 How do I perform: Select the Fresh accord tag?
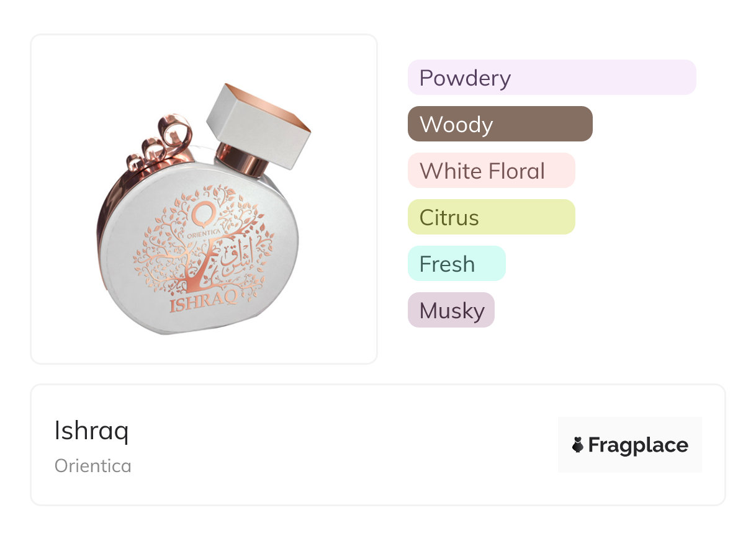point(456,264)
